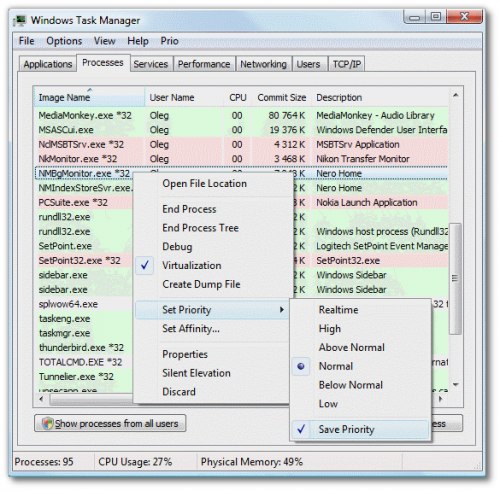
Task: Click the vertical scrollbar down arrow
Action: click(456, 385)
